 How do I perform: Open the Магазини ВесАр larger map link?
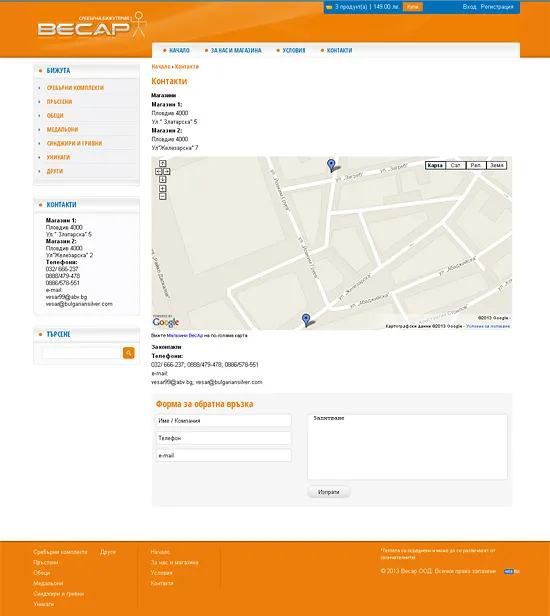tap(185, 336)
